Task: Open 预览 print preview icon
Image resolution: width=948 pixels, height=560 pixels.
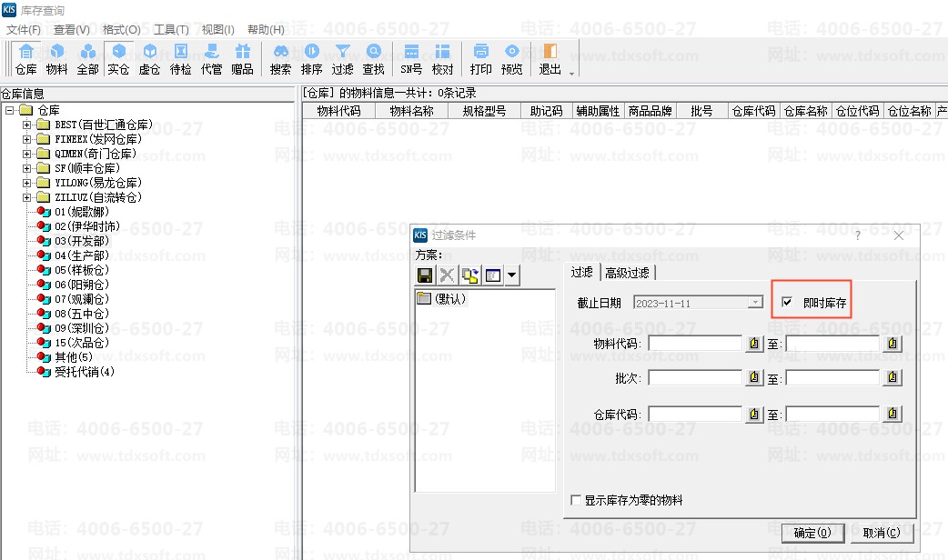Action: (x=512, y=58)
